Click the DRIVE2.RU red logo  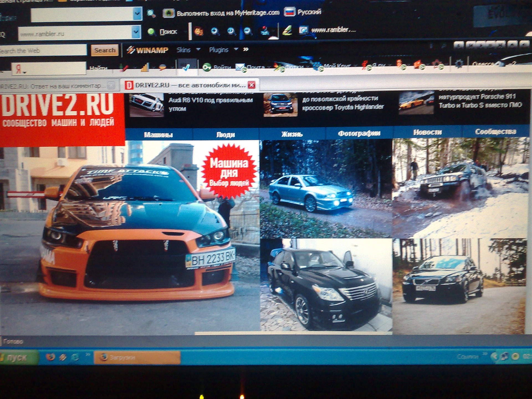coord(62,119)
